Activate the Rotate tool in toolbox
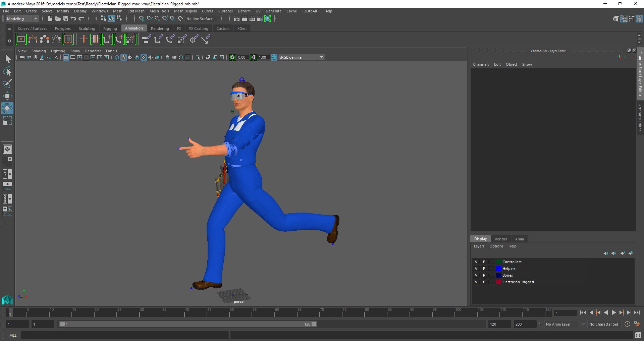The width and height of the screenshot is (644, 341). click(7, 108)
